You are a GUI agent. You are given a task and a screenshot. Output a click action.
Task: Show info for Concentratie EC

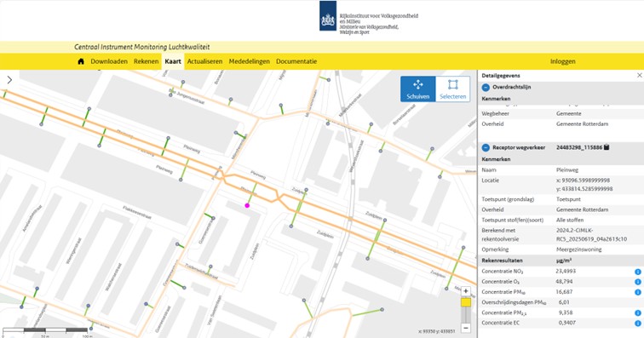coord(638,323)
